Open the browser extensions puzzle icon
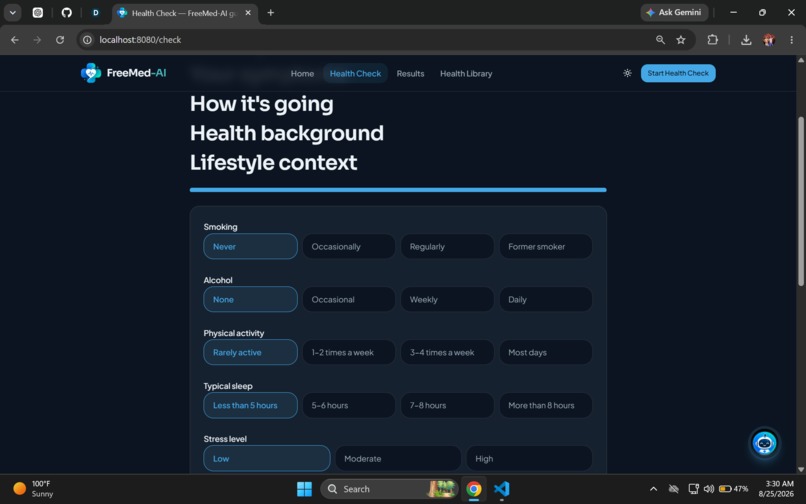Image resolution: width=806 pixels, height=504 pixels. [x=712, y=40]
